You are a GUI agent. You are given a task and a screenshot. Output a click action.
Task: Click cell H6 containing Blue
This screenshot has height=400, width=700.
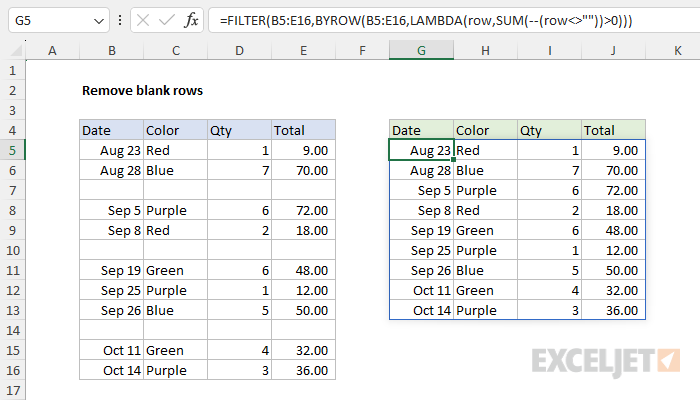[x=485, y=171]
